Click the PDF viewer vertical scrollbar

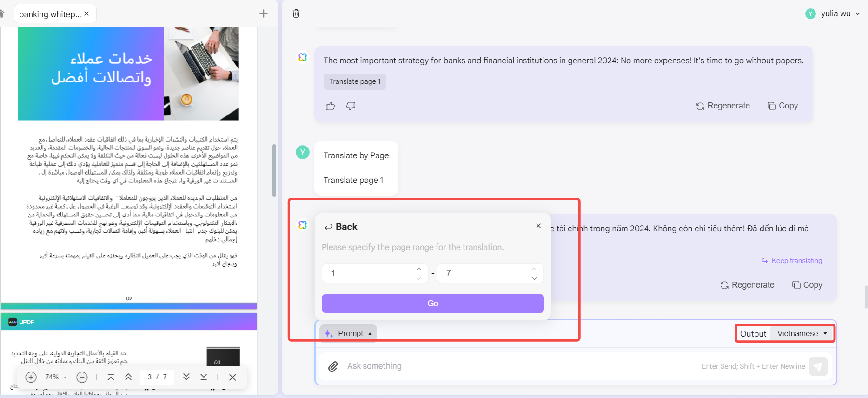pyautogui.click(x=274, y=170)
